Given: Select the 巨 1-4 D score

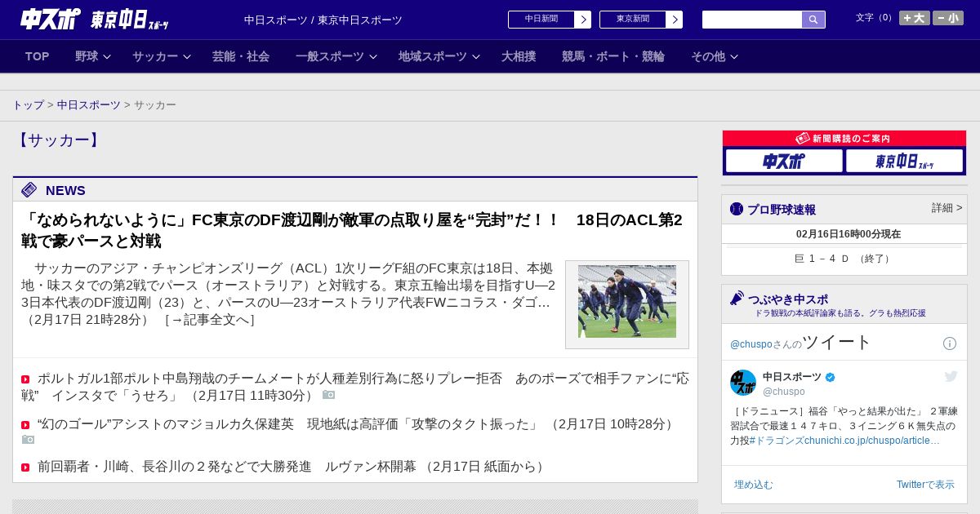Looking at the screenshot, I should pos(844,259).
